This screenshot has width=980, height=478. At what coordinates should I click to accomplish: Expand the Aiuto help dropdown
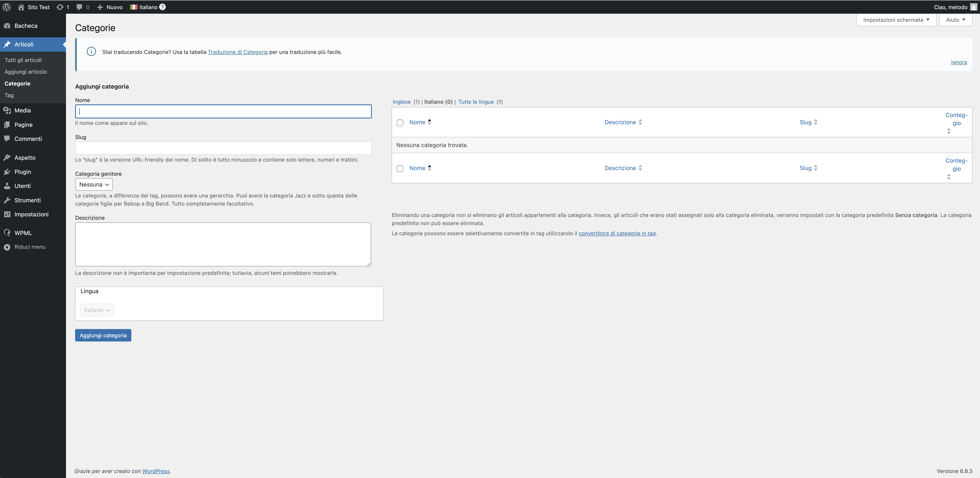coord(955,20)
